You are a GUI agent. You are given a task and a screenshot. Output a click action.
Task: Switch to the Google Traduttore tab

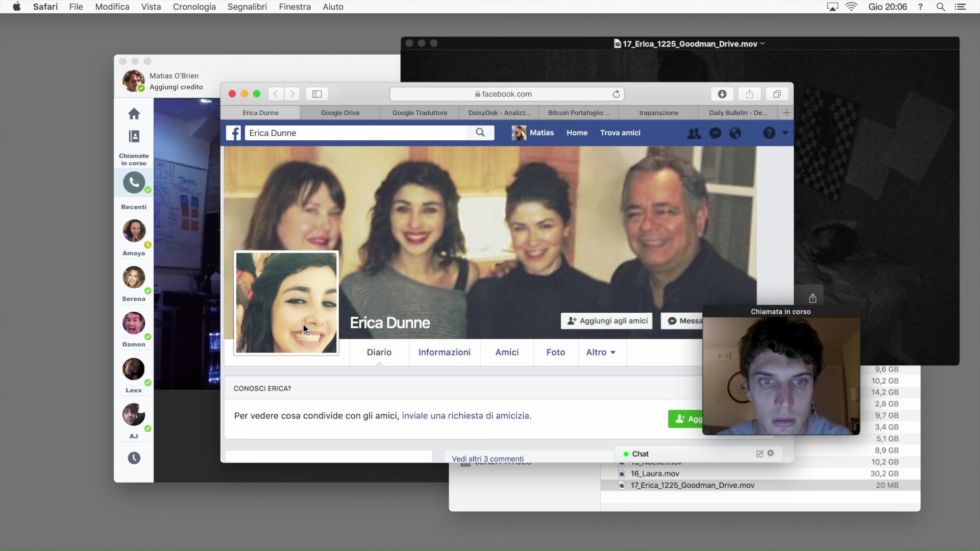click(420, 113)
